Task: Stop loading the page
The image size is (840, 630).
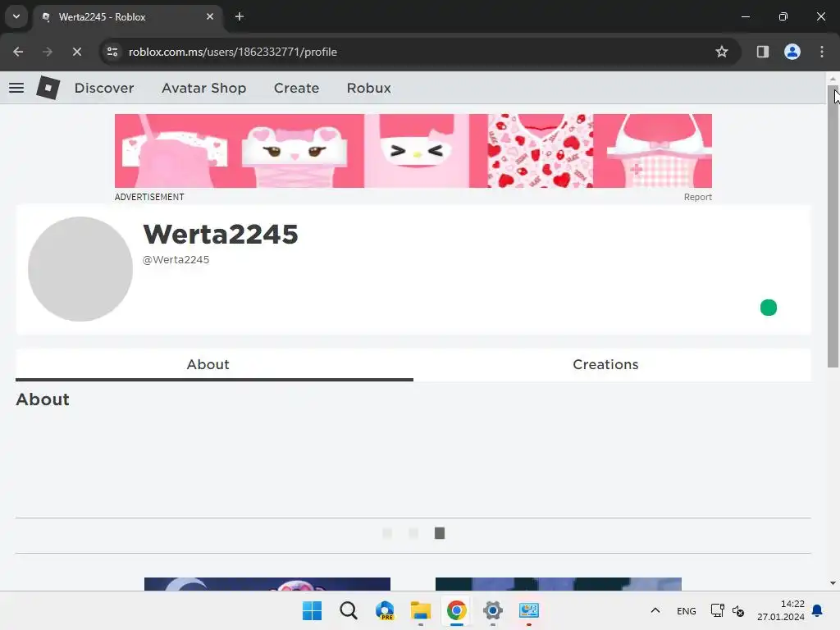Action: tap(77, 52)
